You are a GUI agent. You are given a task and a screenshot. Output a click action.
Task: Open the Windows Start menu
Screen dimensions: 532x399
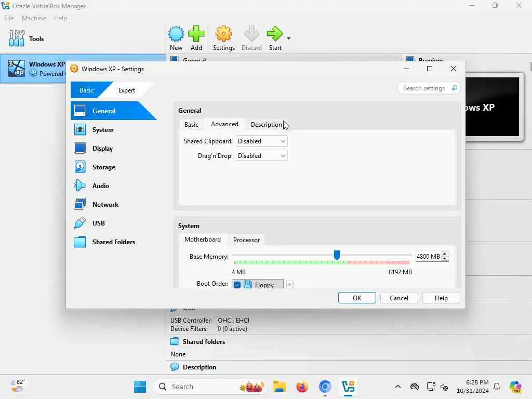[140, 387]
